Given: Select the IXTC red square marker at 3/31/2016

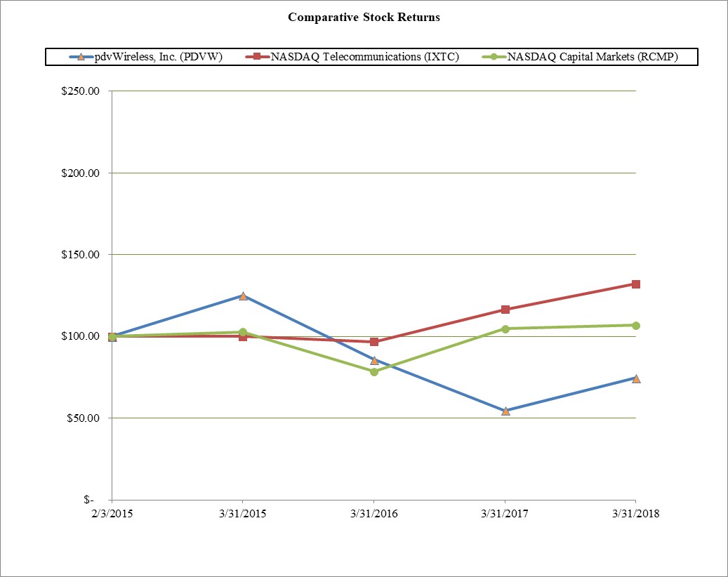Looking at the screenshot, I should (x=374, y=342).
